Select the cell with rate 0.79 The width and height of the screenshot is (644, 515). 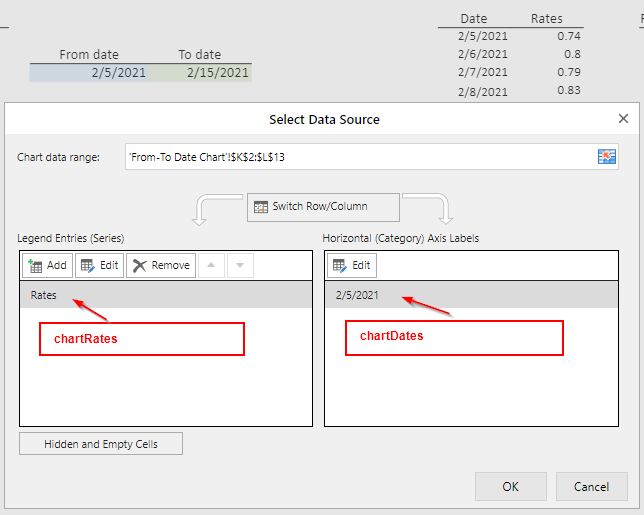[546, 72]
